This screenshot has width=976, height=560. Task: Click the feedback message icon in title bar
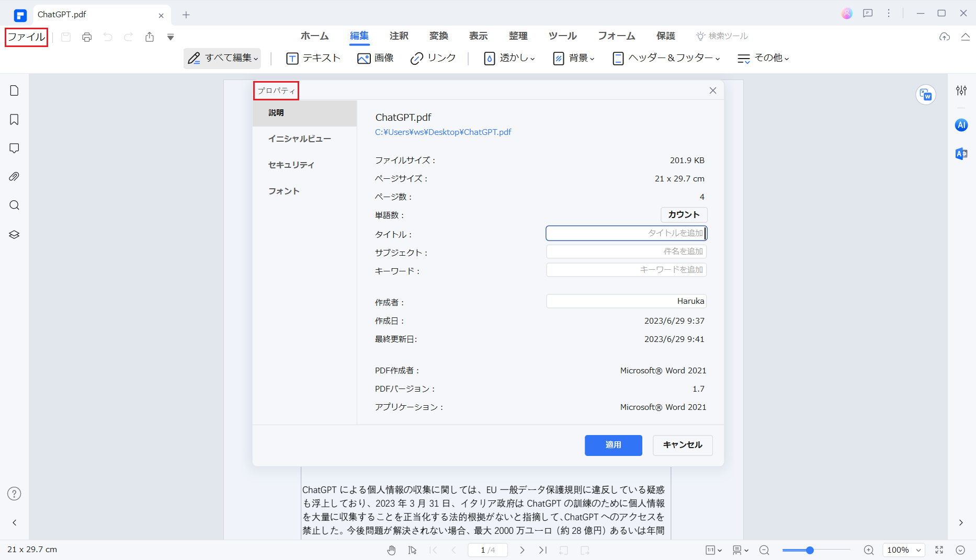click(x=868, y=14)
